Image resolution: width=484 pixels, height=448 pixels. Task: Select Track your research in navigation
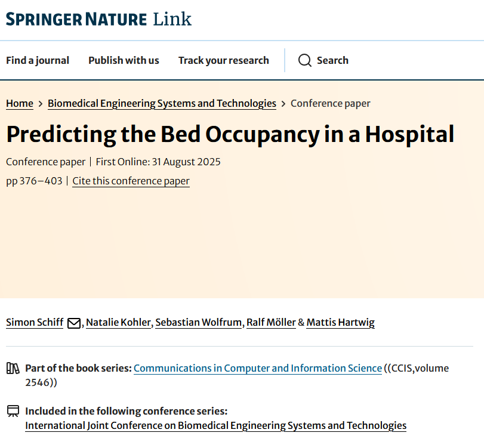coord(223,60)
